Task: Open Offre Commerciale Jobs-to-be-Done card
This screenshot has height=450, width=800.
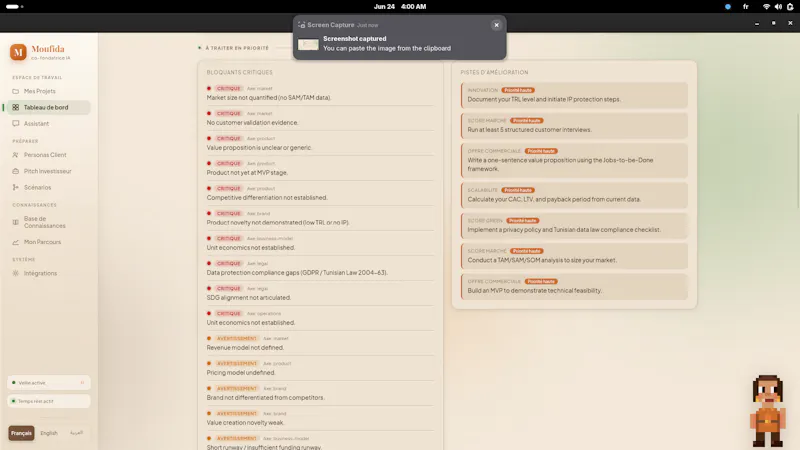Action: [574, 160]
